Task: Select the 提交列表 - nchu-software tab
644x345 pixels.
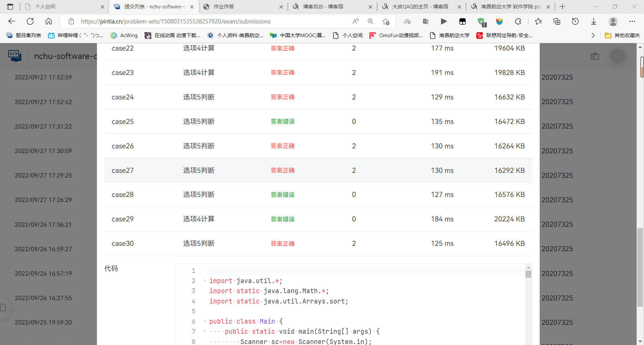Action: coord(154,7)
